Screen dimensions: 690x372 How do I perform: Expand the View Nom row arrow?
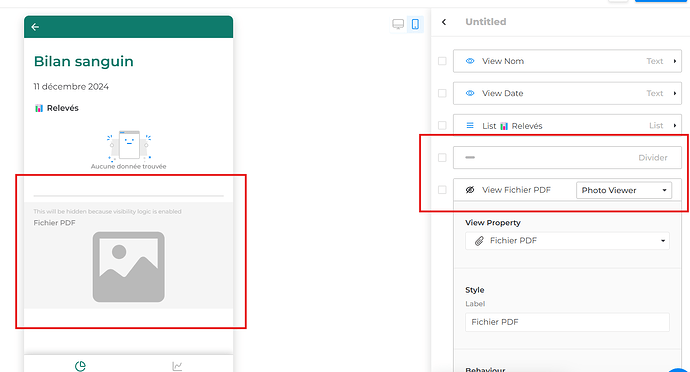(675, 61)
